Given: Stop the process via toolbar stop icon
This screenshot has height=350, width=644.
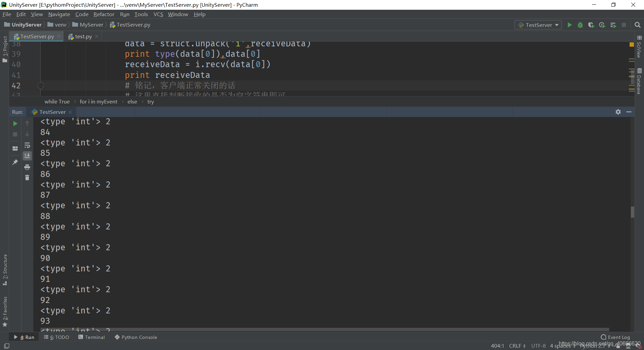Looking at the screenshot, I should 624,25.
